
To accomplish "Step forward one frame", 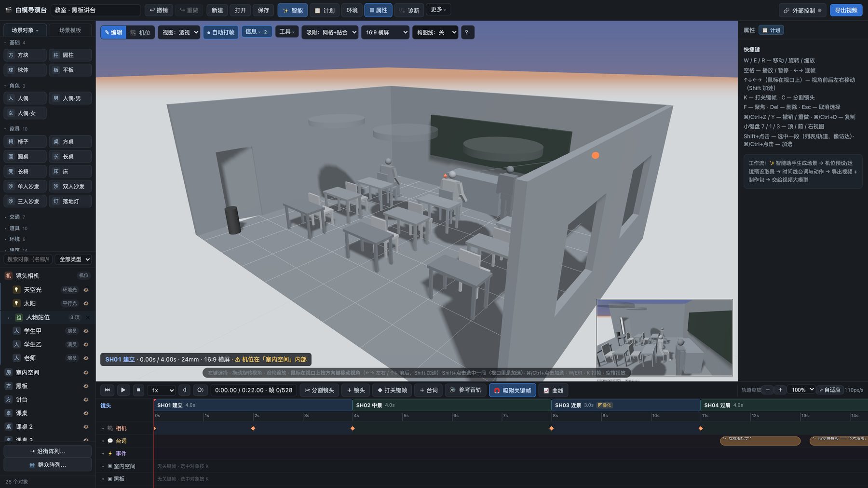I will [x=200, y=390].
